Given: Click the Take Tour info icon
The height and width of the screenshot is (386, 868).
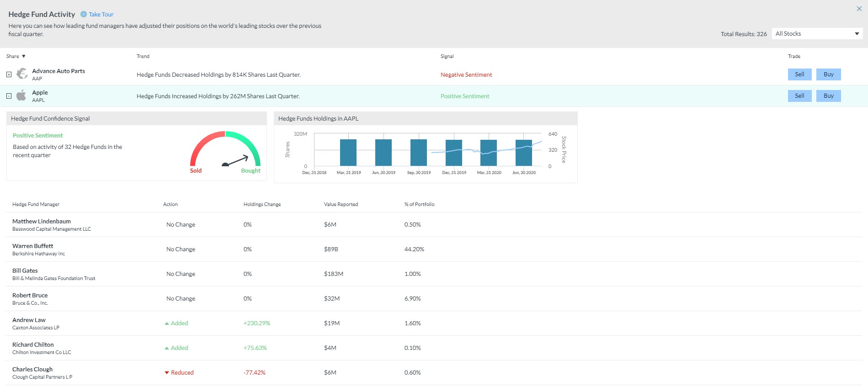Looking at the screenshot, I should click(84, 14).
